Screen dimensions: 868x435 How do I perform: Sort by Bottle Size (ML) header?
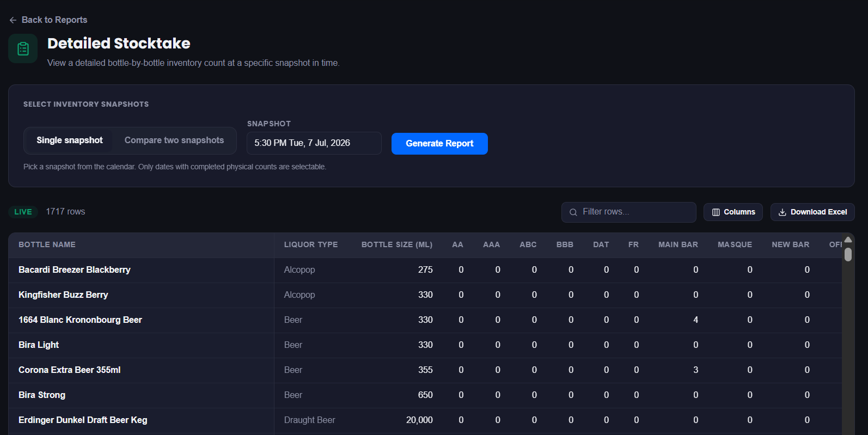tap(397, 245)
